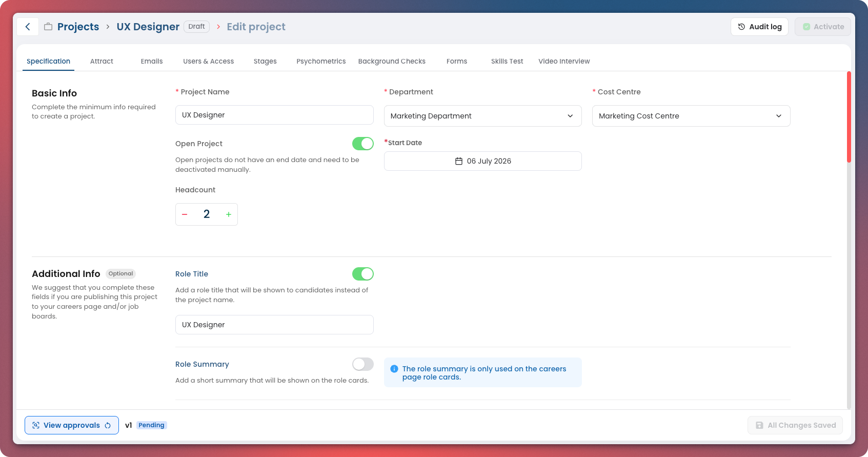The image size is (868, 457).
Task: Click the Draft status badge
Action: [x=196, y=27]
